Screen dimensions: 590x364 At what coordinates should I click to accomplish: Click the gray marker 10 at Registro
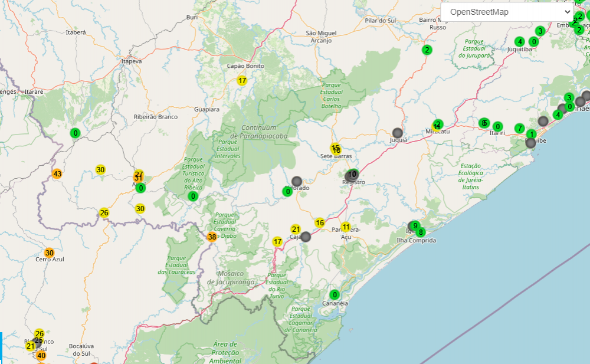[x=352, y=175]
